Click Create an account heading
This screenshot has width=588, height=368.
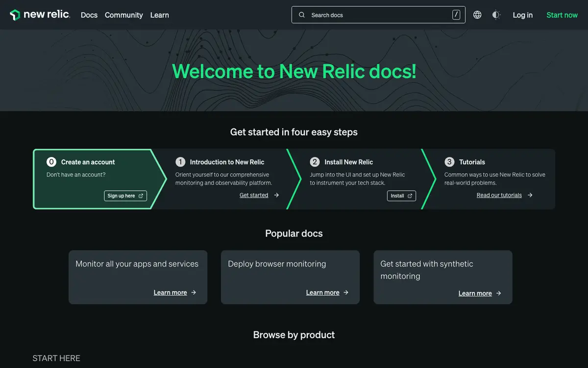pyautogui.click(x=88, y=162)
